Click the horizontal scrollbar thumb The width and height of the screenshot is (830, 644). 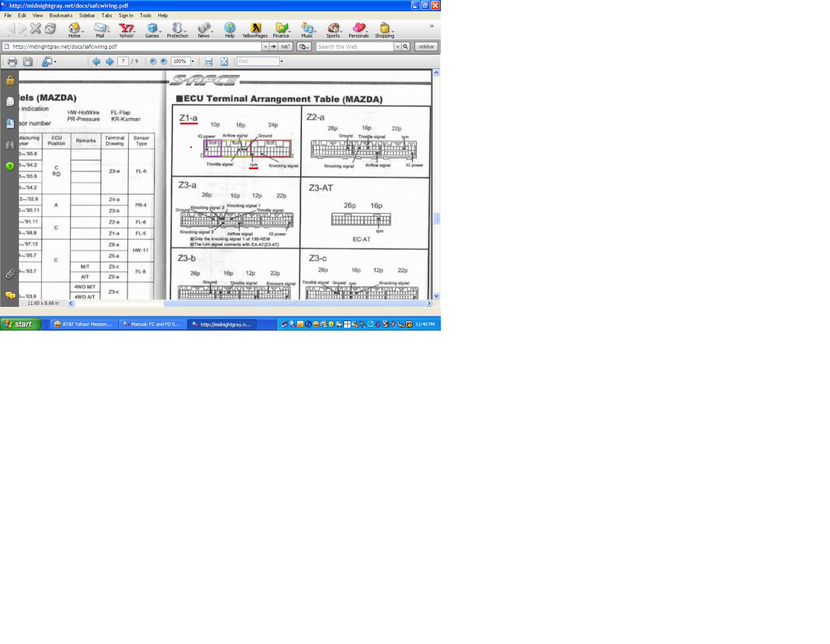pyautogui.click(x=294, y=303)
